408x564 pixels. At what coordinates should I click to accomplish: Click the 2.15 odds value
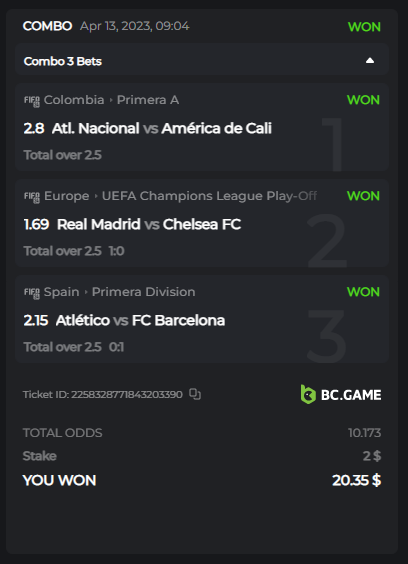[x=36, y=320]
